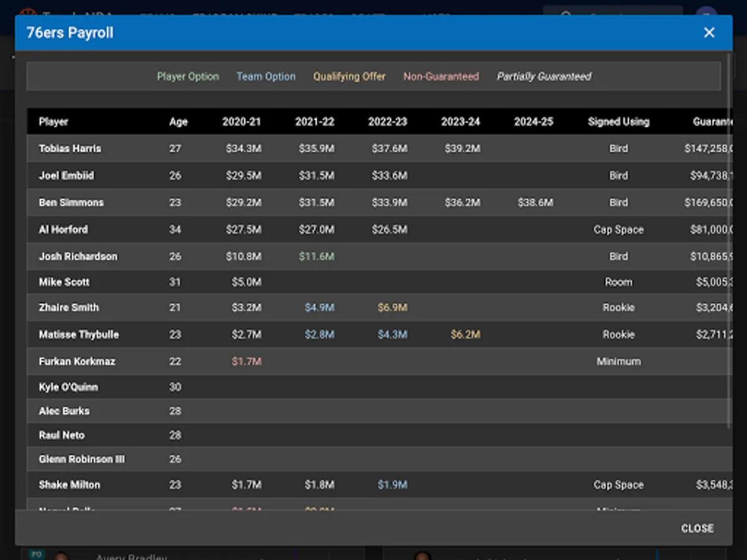The width and height of the screenshot is (747, 560).
Task: Select the Furkan Korkmaz row name
Action: click(x=77, y=361)
